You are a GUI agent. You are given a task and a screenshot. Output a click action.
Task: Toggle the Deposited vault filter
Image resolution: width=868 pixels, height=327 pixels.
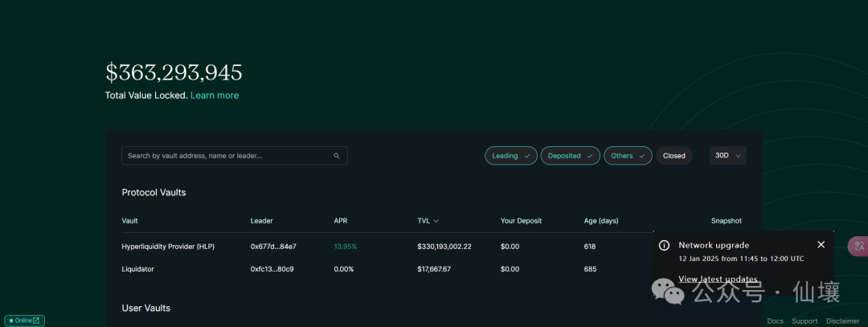pyautogui.click(x=570, y=156)
